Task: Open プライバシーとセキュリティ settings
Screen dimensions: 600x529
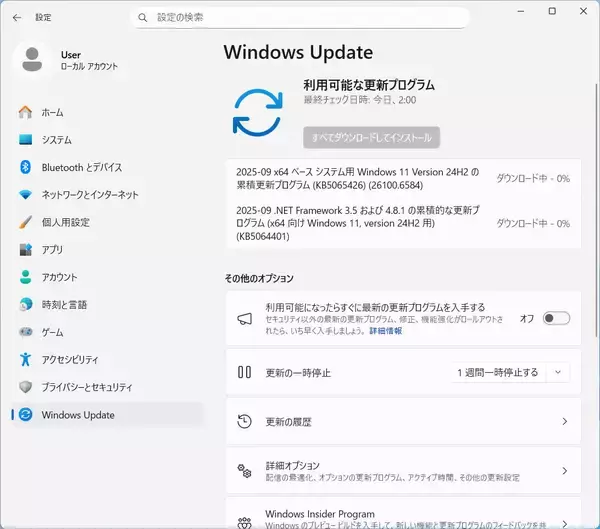Action: tap(100, 387)
